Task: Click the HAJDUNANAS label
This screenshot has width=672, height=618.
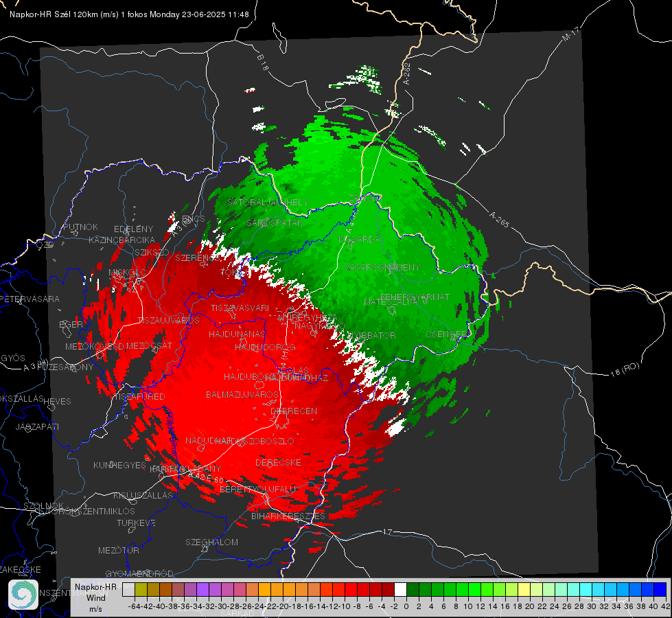Action: tap(237, 334)
